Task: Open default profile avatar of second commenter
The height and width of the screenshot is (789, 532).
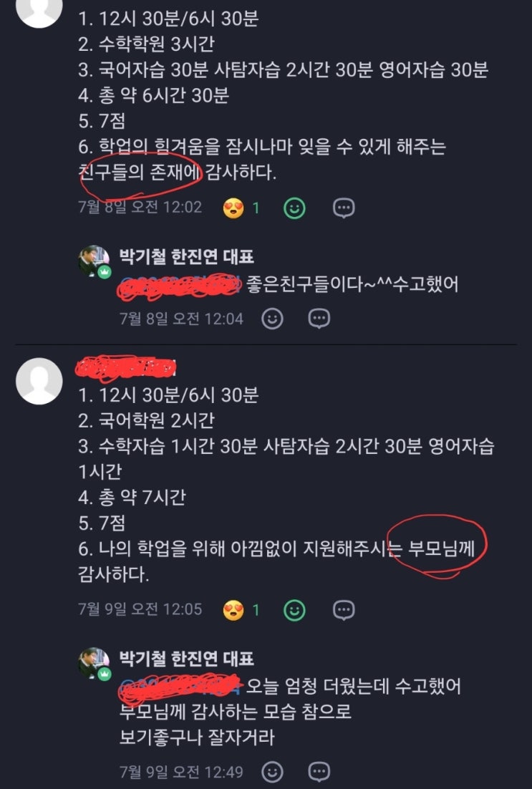Action: point(39,381)
